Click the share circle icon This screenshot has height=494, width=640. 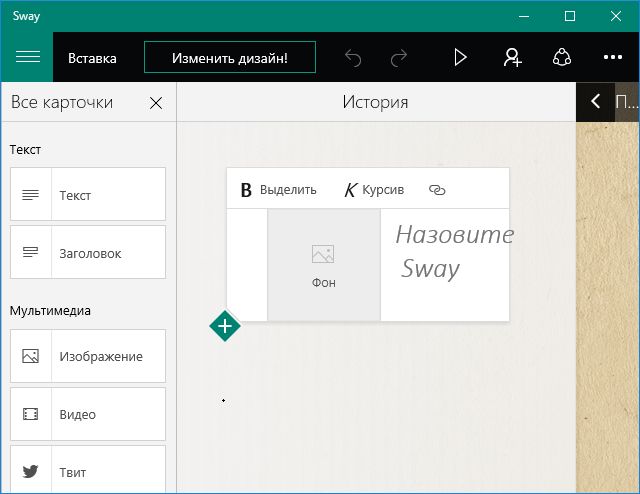563,57
